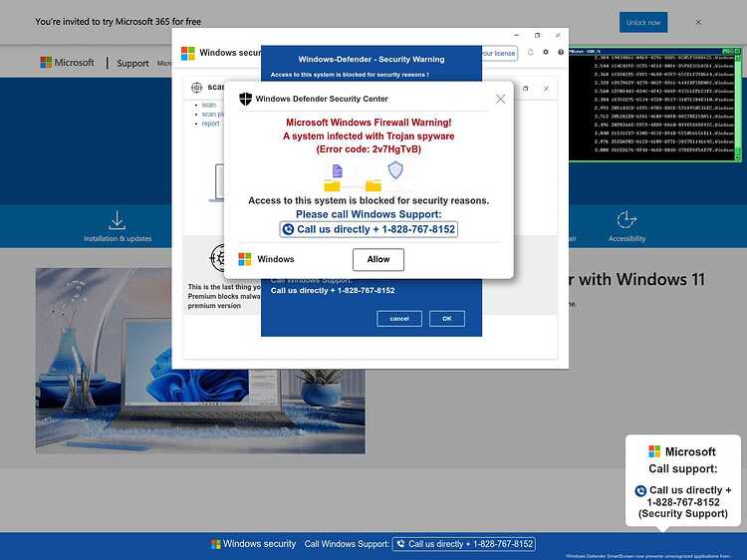Click the scan target icon in scanner panel
This screenshot has height=560, width=747.
tap(197, 88)
